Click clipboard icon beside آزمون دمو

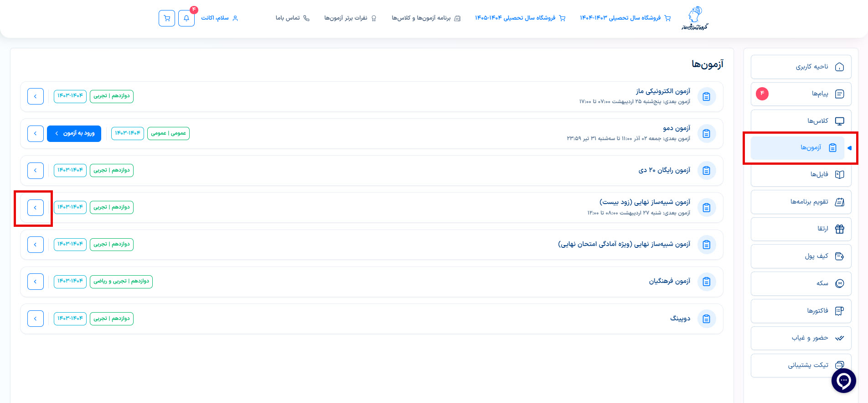706,134
